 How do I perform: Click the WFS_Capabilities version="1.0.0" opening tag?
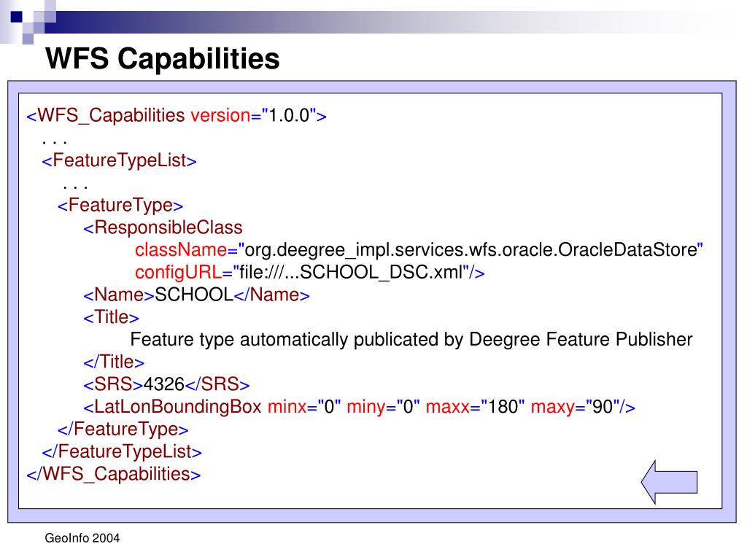click(177, 116)
